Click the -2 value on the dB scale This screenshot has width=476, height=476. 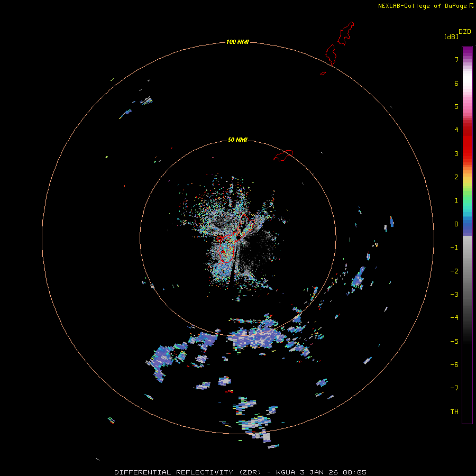point(454,271)
